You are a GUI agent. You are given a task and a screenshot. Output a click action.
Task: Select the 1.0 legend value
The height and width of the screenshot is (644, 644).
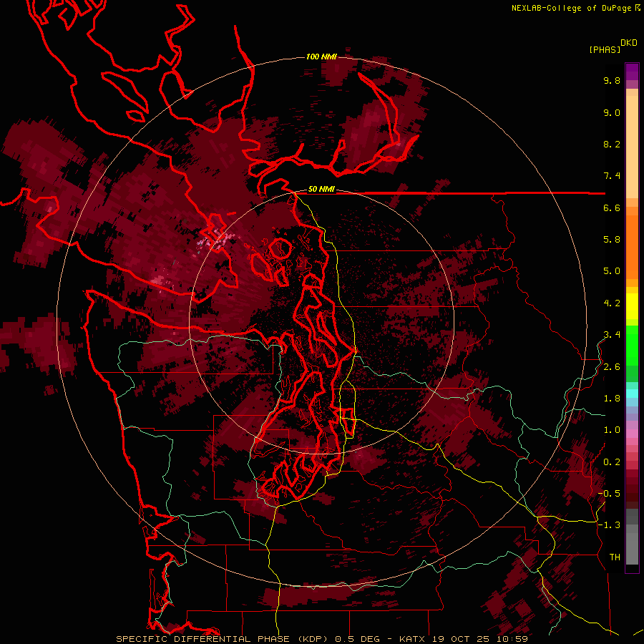pyautogui.click(x=612, y=430)
